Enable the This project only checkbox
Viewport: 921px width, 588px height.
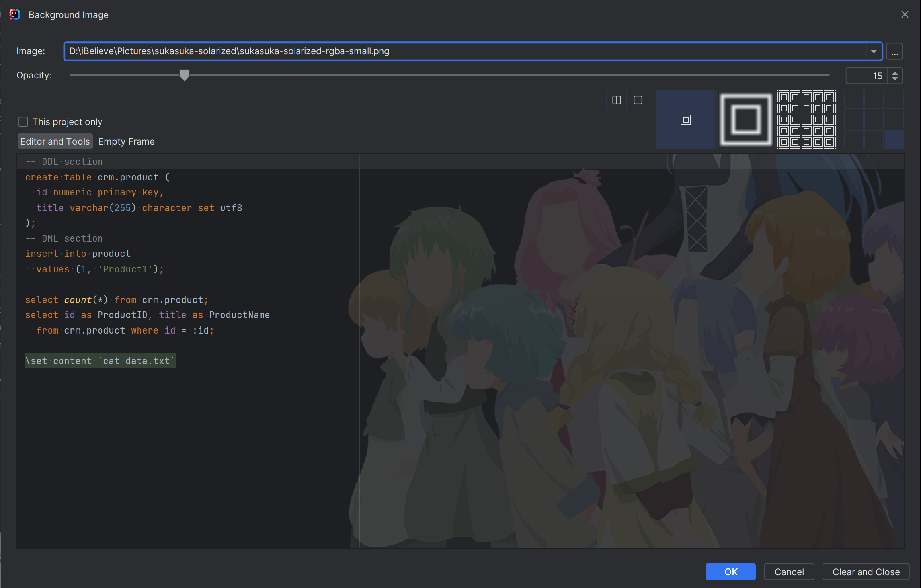(23, 121)
